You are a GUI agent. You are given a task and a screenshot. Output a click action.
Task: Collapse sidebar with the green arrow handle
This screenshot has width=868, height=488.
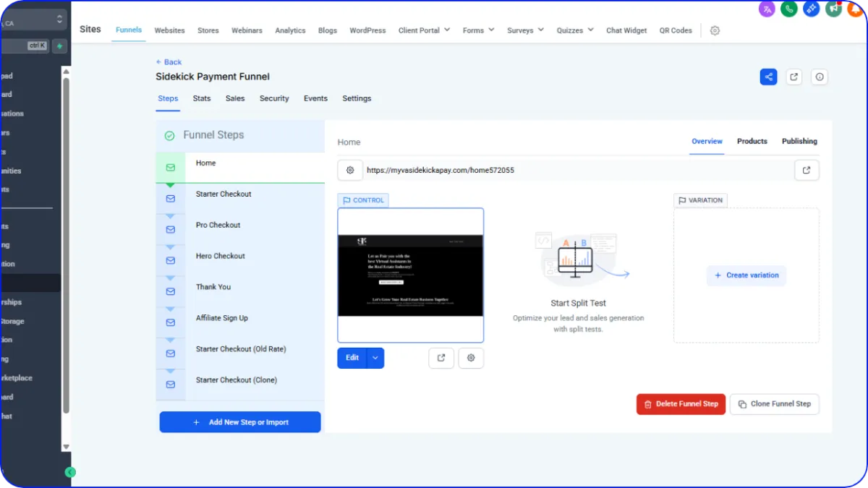(x=70, y=472)
